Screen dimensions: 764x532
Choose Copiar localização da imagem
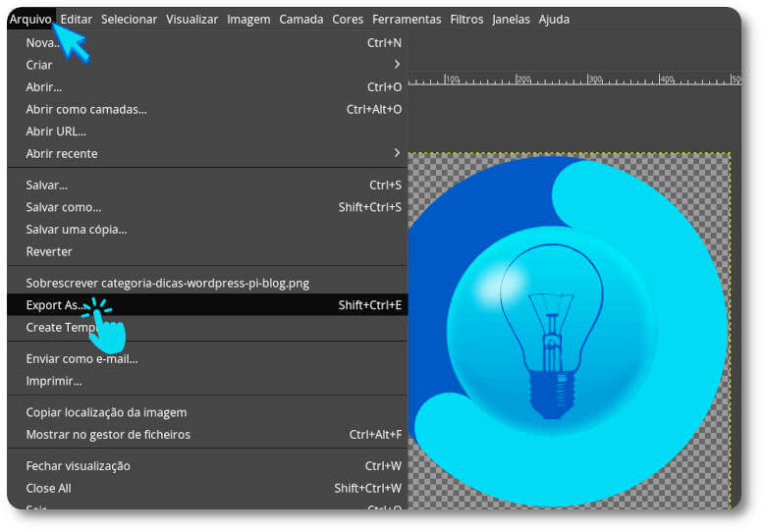[x=207, y=412]
